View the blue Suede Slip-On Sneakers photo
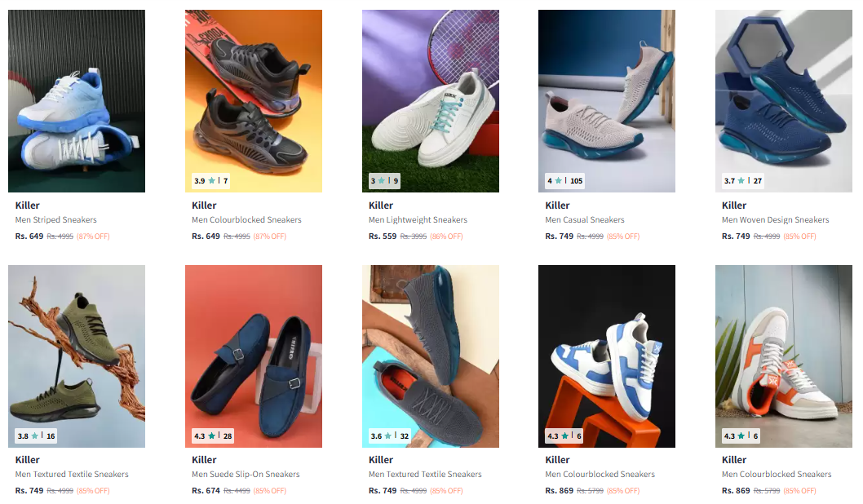 point(253,356)
